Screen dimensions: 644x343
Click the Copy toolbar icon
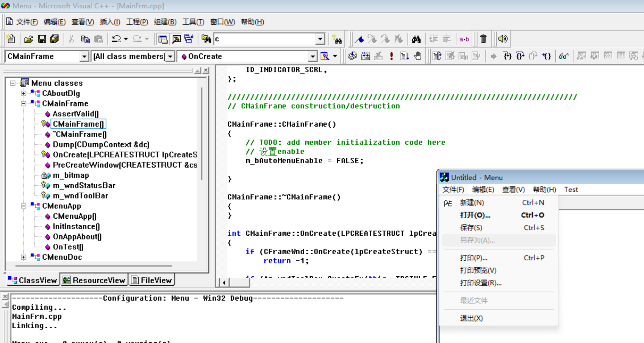[x=85, y=39]
